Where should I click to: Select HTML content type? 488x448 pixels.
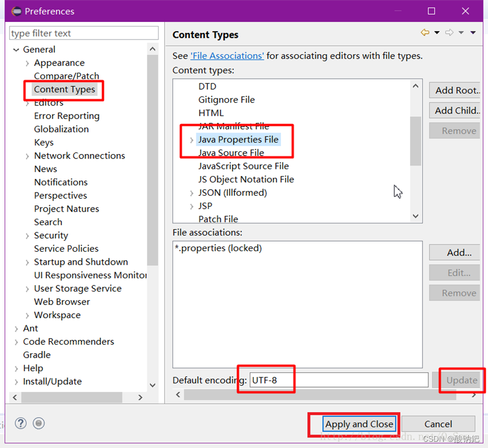(x=211, y=113)
